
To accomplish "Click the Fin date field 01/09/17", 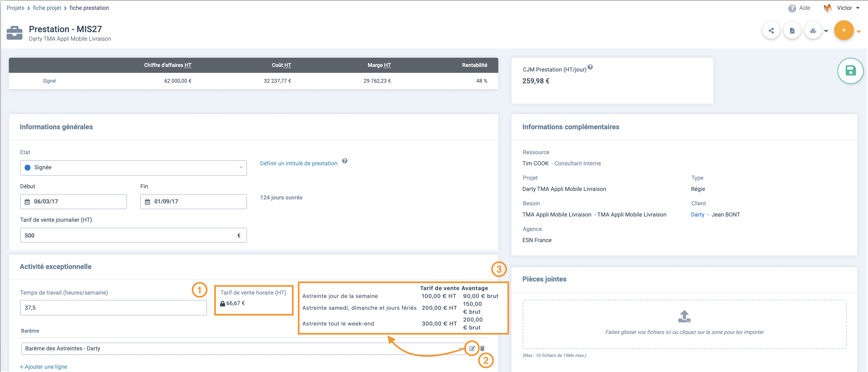I will pyautogui.click(x=194, y=201).
